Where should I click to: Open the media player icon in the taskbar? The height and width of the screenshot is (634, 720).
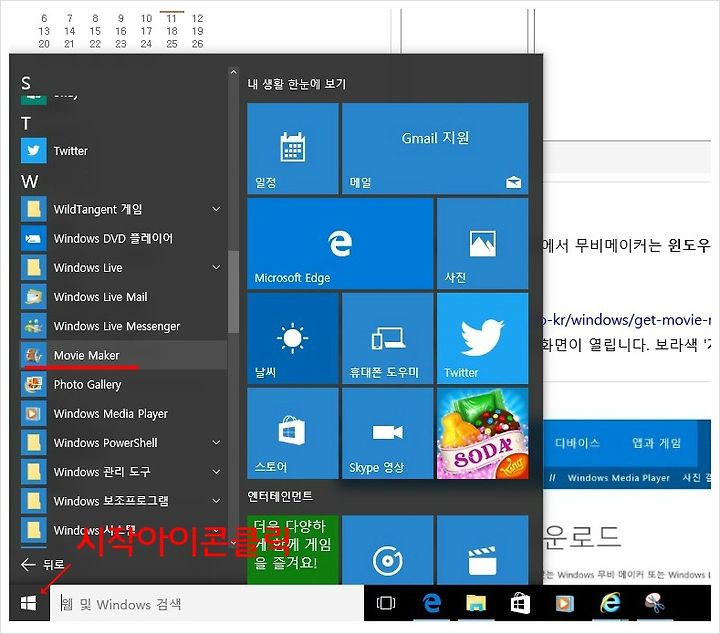pyautogui.click(x=565, y=603)
